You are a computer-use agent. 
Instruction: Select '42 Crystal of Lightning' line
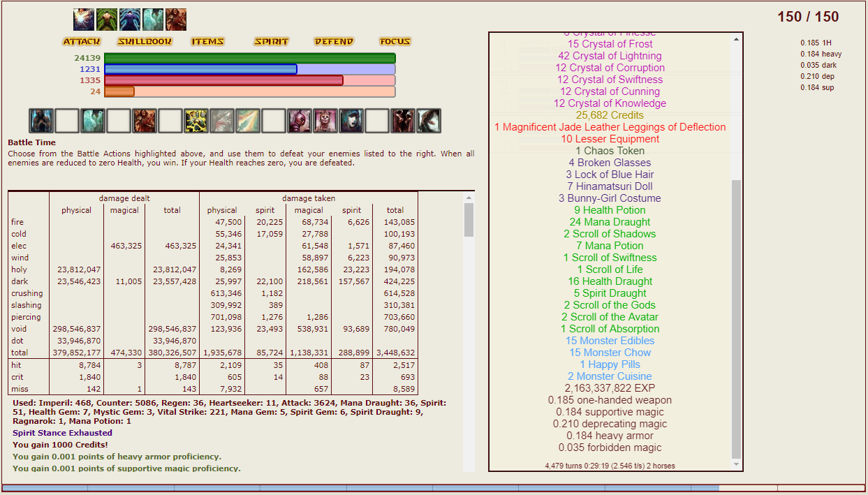pyautogui.click(x=610, y=56)
